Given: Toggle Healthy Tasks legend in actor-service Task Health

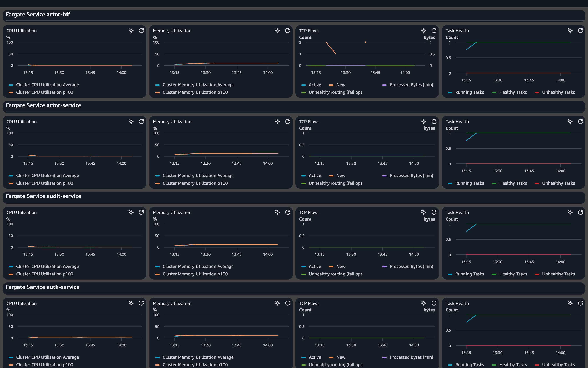Looking at the screenshot, I should 509,183.
